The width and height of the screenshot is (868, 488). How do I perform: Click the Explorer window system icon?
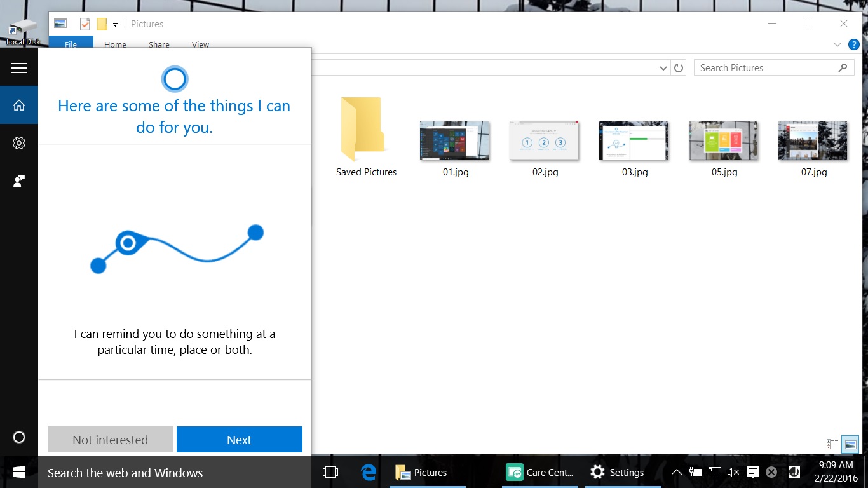60,24
